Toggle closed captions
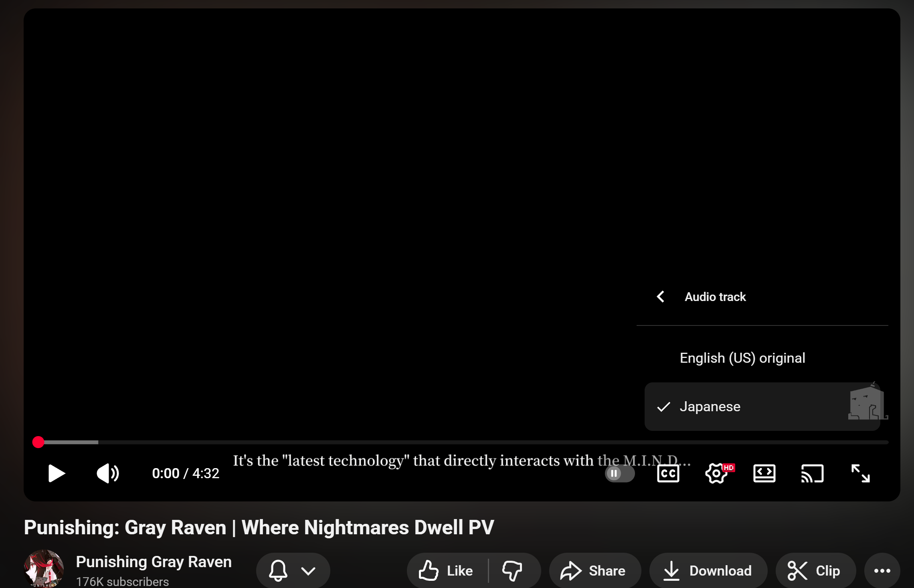The width and height of the screenshot is (914, 588). point(668,473)
